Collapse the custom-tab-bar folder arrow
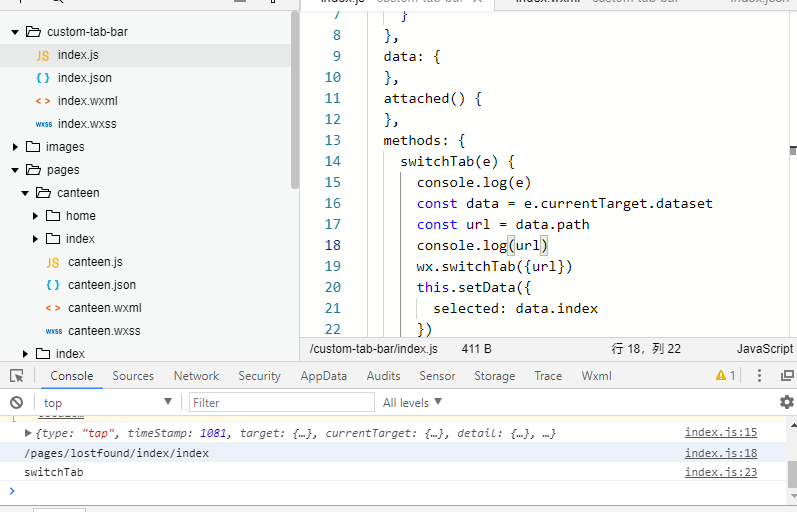 (15, 32)
